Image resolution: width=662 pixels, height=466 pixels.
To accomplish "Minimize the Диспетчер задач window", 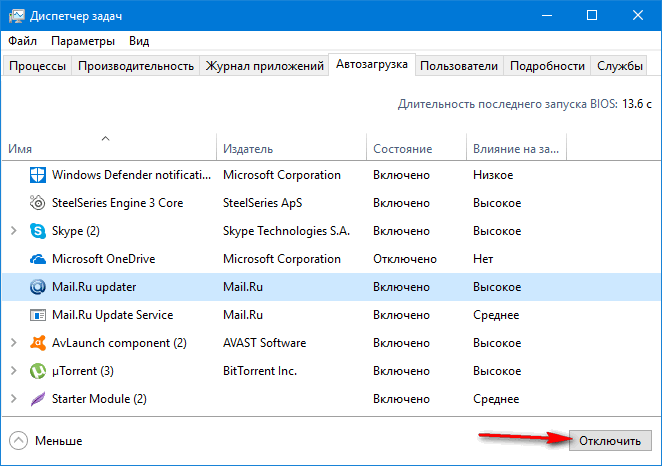I will coord(547,16).
